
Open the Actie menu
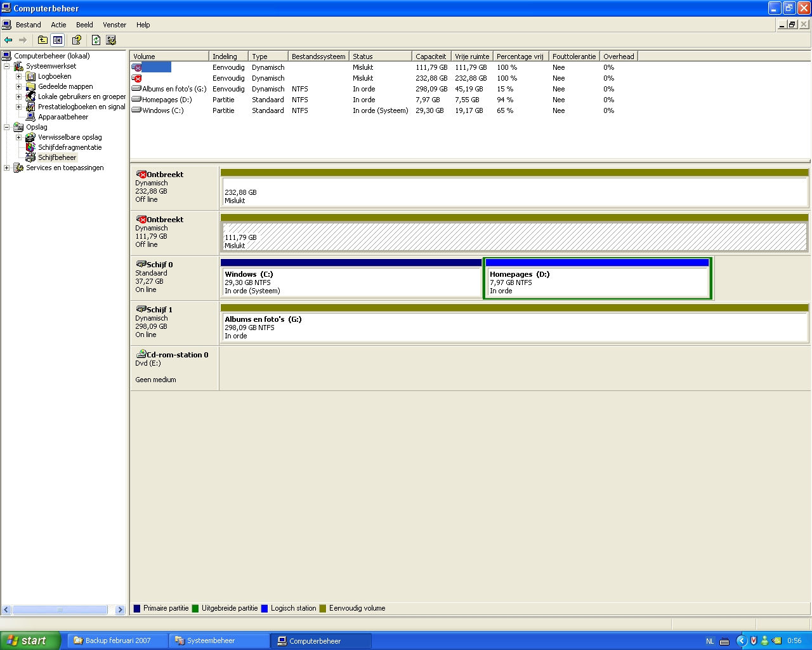click(x=58, y=25)
